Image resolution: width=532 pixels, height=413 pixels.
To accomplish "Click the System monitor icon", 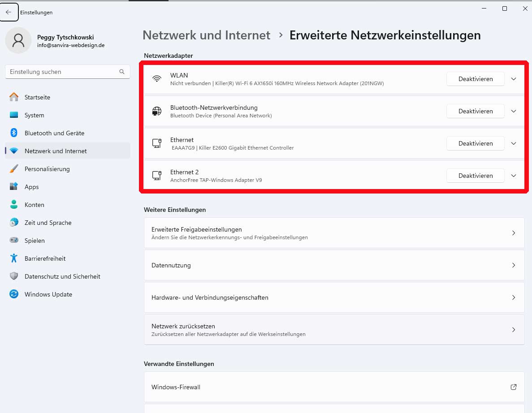I will coord(14,115).
